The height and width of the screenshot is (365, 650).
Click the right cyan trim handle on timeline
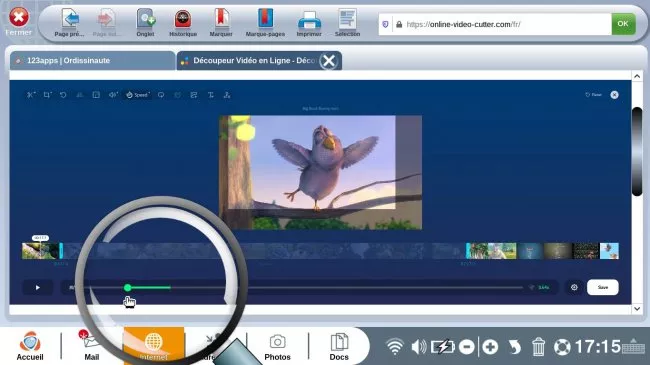click(x=468, y=251)
